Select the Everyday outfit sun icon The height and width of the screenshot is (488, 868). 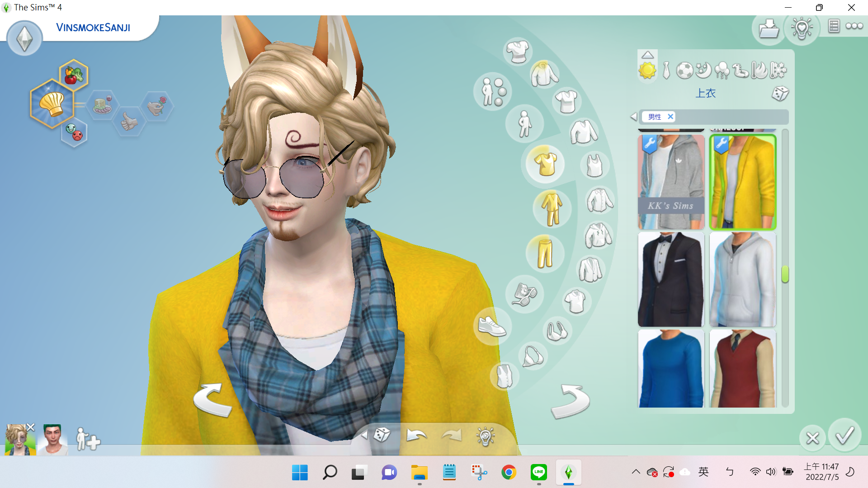click(647, 70)
